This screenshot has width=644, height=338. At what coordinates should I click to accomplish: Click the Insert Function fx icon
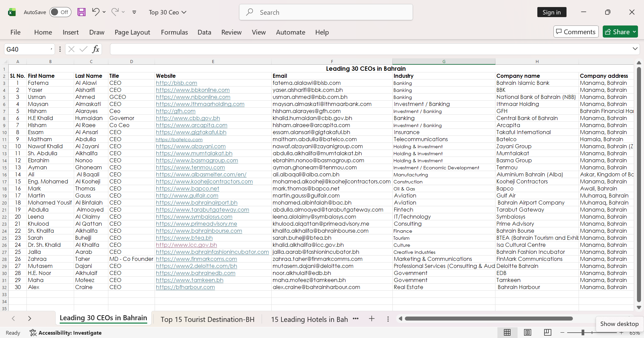[96, 49]
